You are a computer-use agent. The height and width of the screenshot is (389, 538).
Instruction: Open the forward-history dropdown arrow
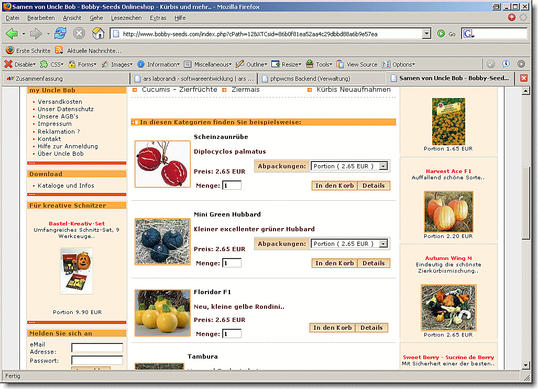pyautogui.click(x=48, y=34)
